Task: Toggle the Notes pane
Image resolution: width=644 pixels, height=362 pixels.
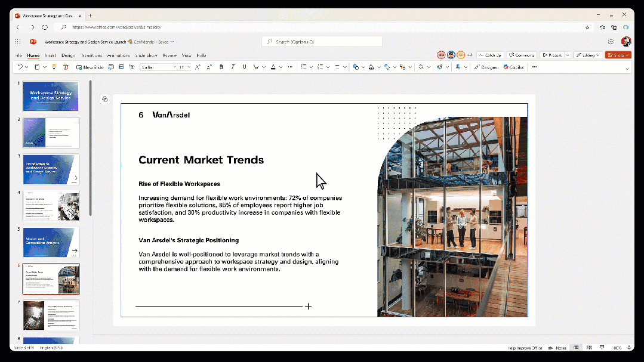Action: click(x=558, y=348)
